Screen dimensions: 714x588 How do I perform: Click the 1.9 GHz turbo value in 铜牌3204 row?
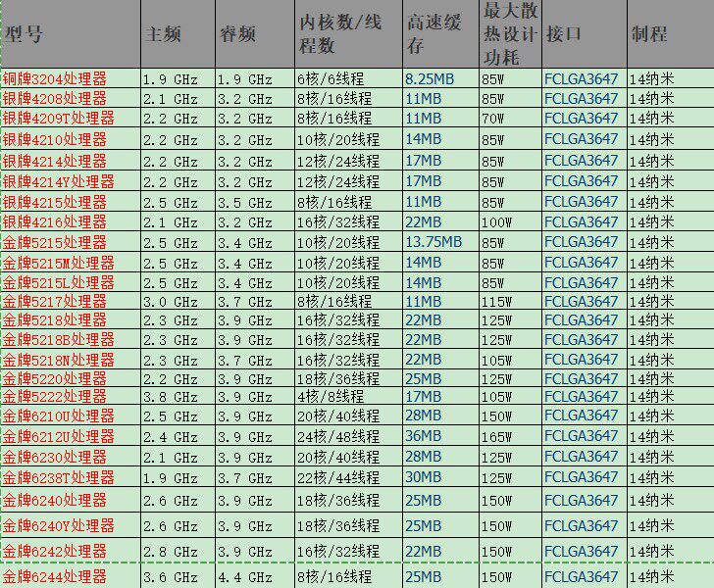244,79
